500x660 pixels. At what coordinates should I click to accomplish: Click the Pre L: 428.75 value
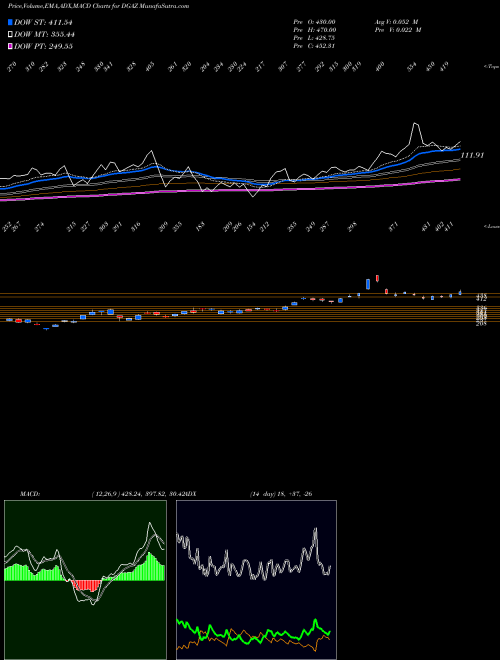point(314,37)
